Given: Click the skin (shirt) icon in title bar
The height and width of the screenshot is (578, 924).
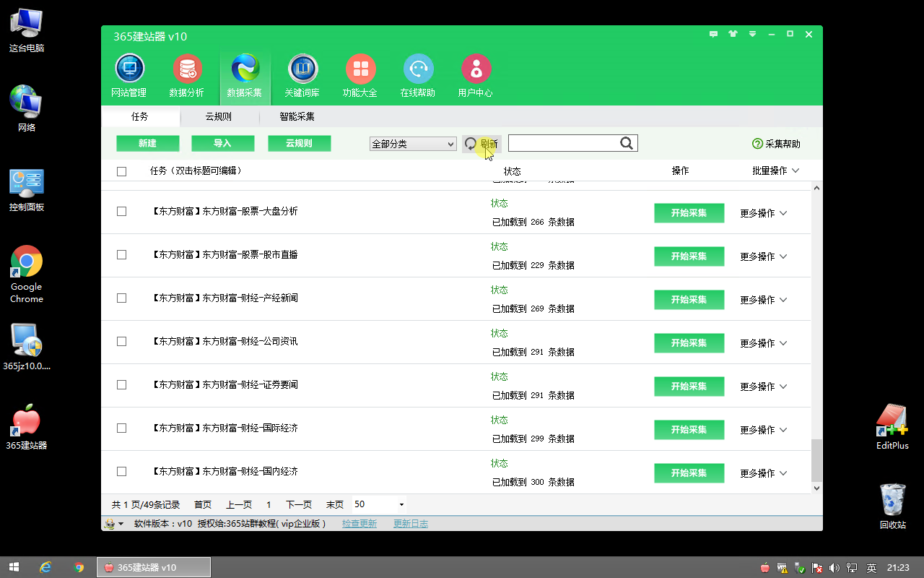Looking at the screenshot, I should (x=733, y=34).
